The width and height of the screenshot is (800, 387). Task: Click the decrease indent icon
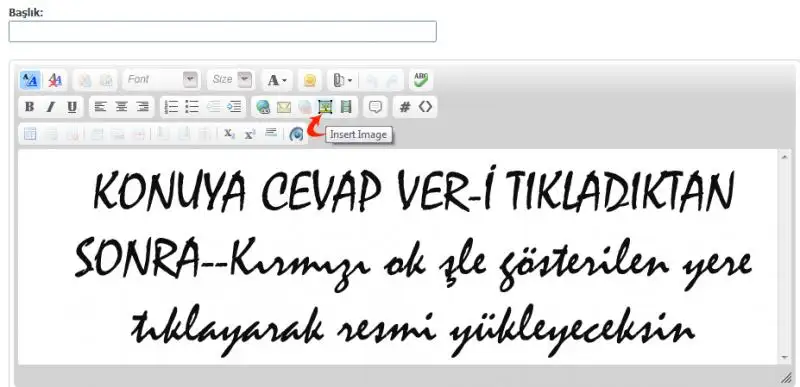click(x=213, y=107)
